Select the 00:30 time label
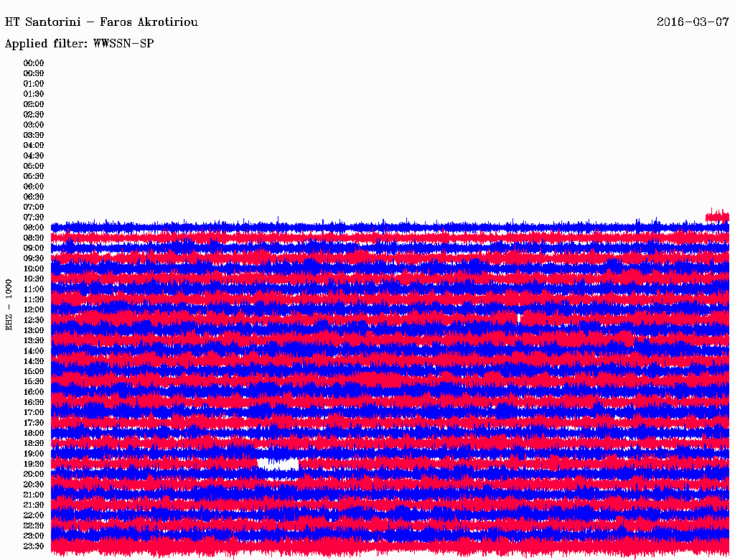 click(34, 73)
